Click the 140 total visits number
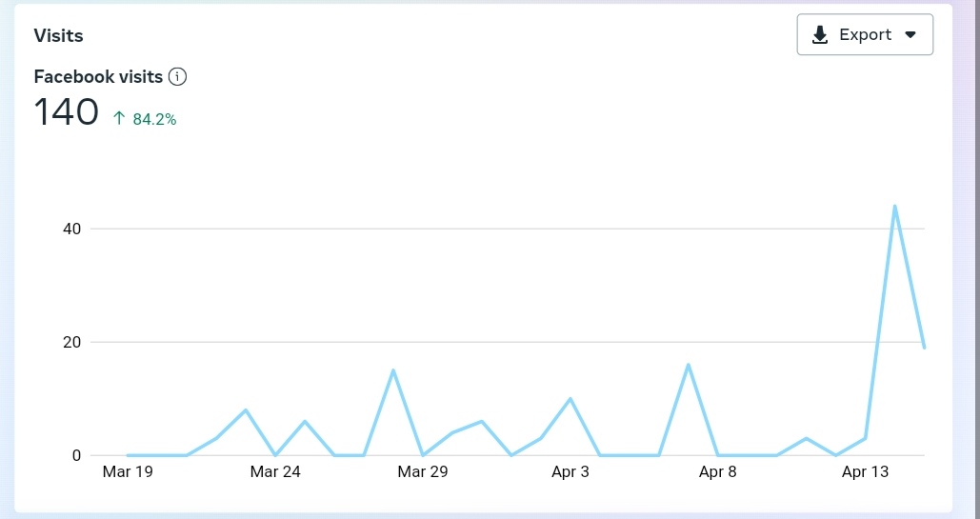Screen dimensions: 980x519 67,112
